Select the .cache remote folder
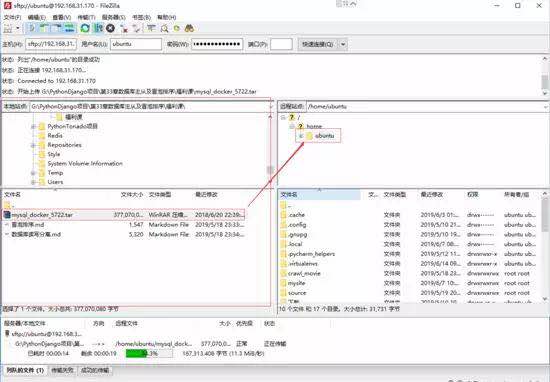This screenshot has width=550, height=382. click(296, 215)
